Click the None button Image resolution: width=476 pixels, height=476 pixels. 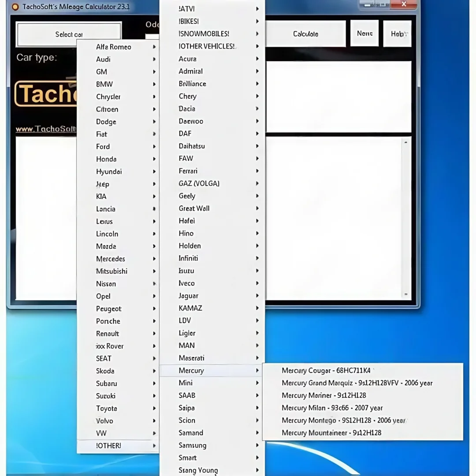coord(364,33)
